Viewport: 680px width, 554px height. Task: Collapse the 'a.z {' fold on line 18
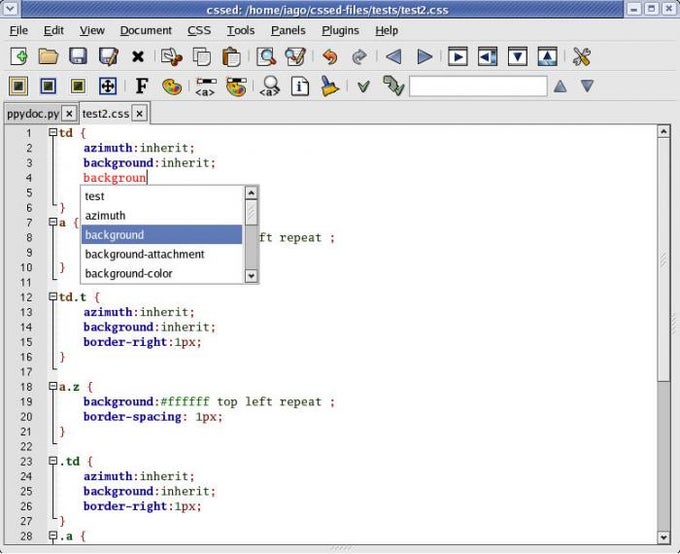point(53,386)
